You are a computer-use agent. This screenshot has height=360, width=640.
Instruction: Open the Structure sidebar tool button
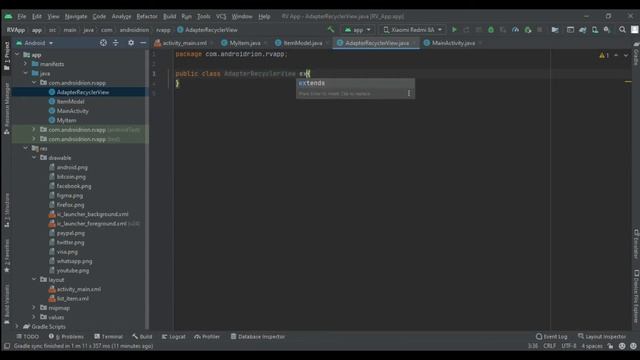click(x=7, y=210)
